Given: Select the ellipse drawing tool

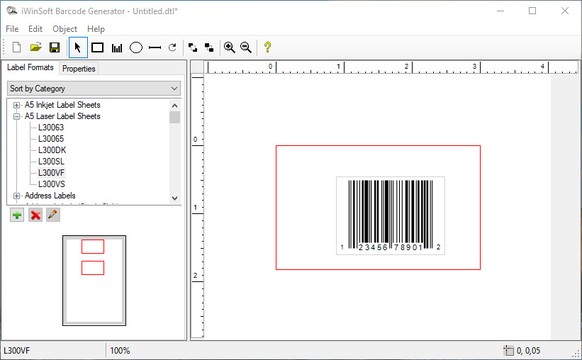Looking at the screenshot, I should click(x=136, y=48).
